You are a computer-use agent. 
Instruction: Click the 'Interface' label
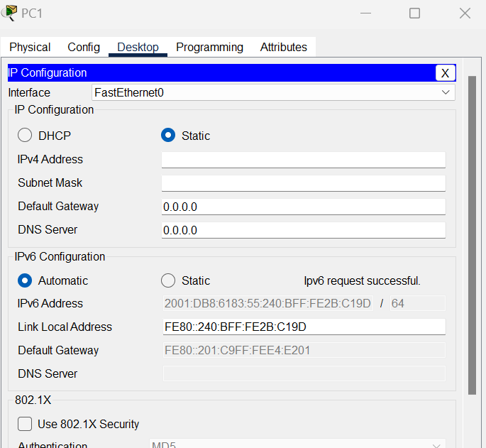pos(29,93)
